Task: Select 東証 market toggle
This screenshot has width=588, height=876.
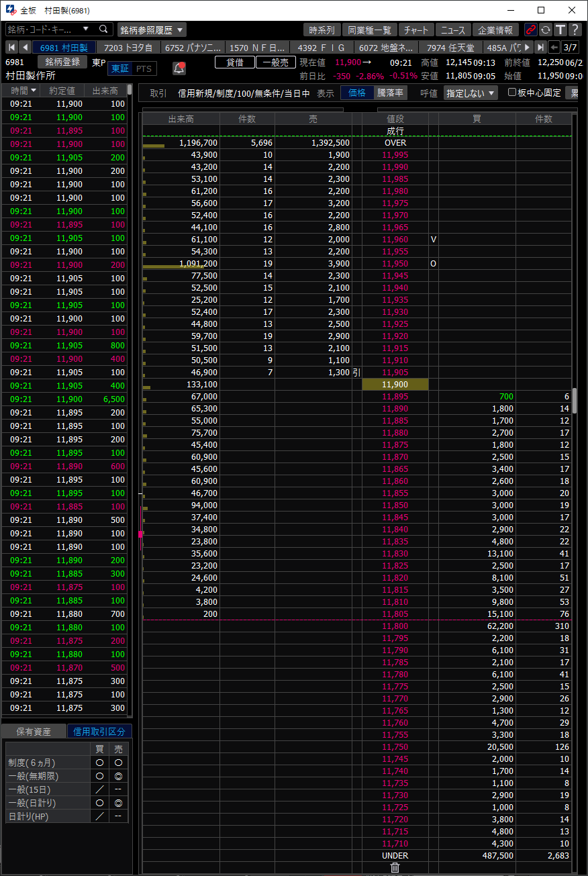Action: 120,68
